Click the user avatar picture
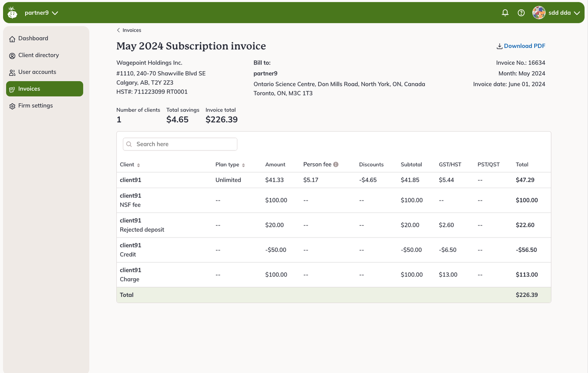The width and height of the screenshot is (588, 373). click(539, 13)
